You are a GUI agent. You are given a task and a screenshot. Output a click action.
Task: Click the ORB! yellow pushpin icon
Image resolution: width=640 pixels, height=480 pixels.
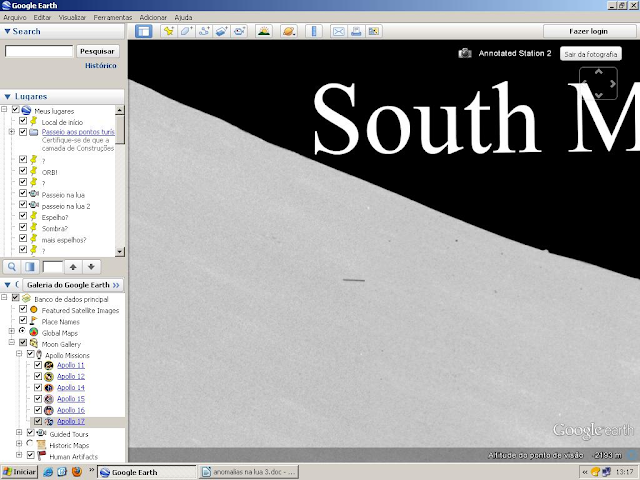click(34, 171)
